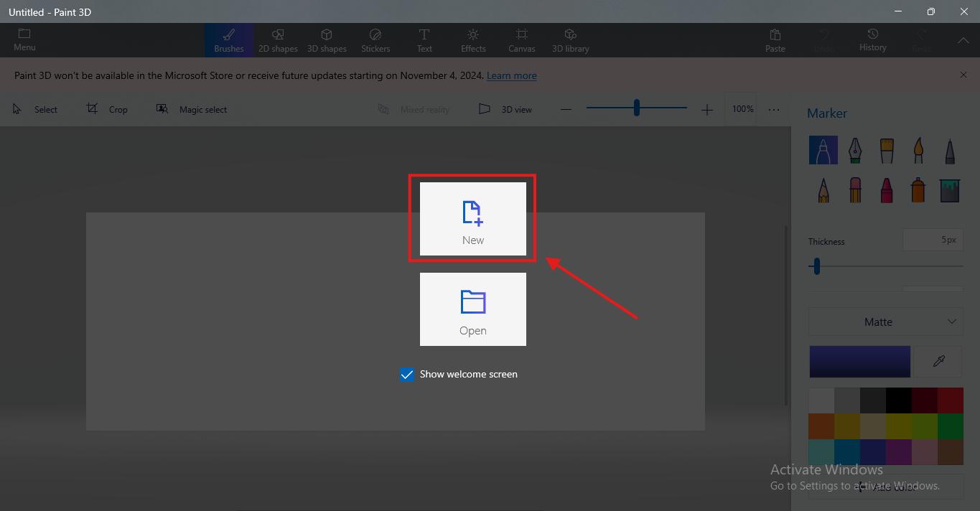This screenshot has height=511, width=980.
Task: Click the zoom out minus button
Action: click(566, 109)
